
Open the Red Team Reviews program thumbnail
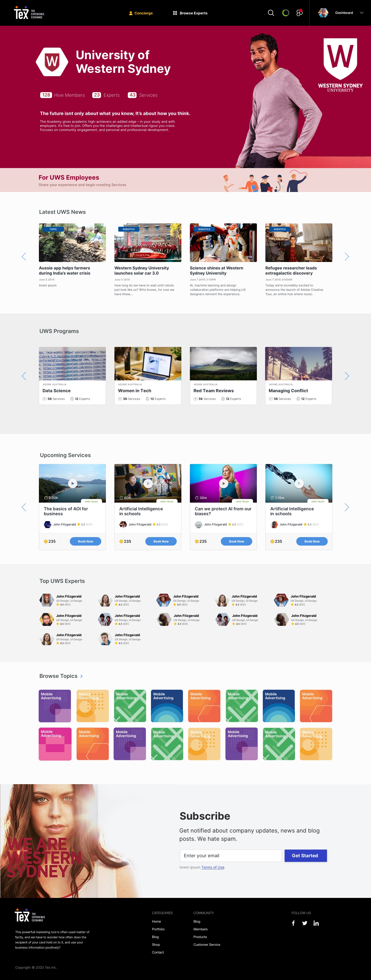[223, 364]
